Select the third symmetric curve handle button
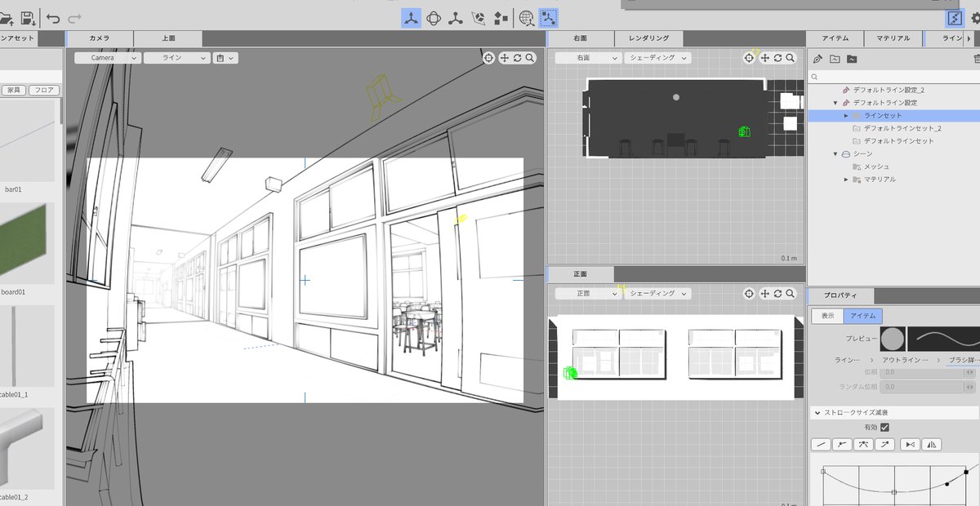The height and width of the screenshot is (506, 980). click(x=863, y=444)
